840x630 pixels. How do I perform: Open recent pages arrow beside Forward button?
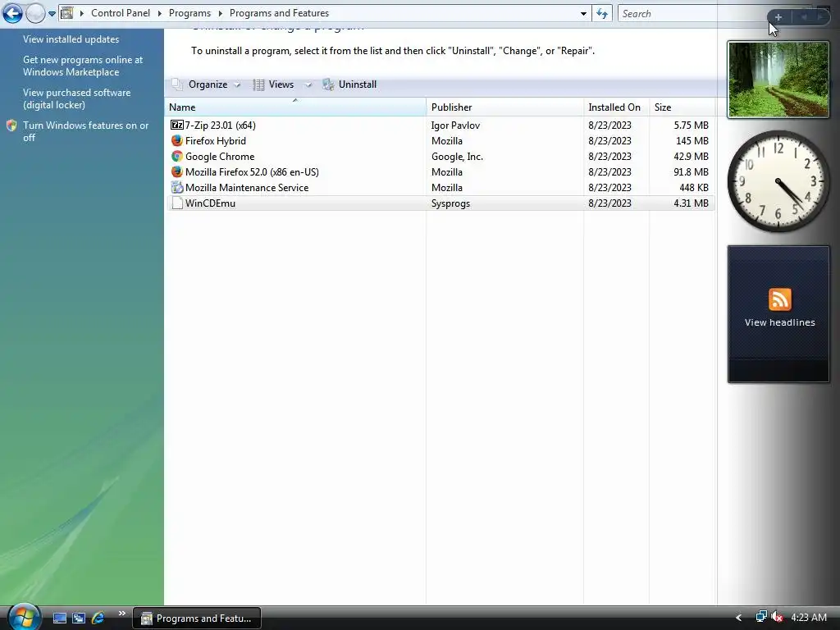52,14
